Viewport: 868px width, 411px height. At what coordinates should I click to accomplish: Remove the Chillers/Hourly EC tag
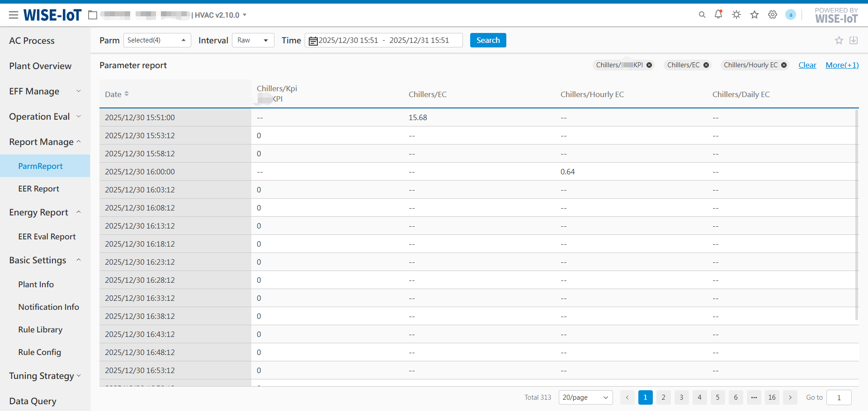tap(784, 65)
